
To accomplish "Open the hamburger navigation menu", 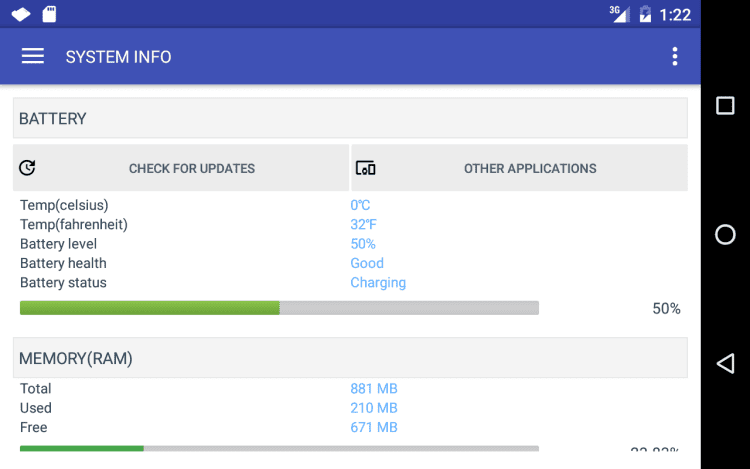I will pos(33,56).
